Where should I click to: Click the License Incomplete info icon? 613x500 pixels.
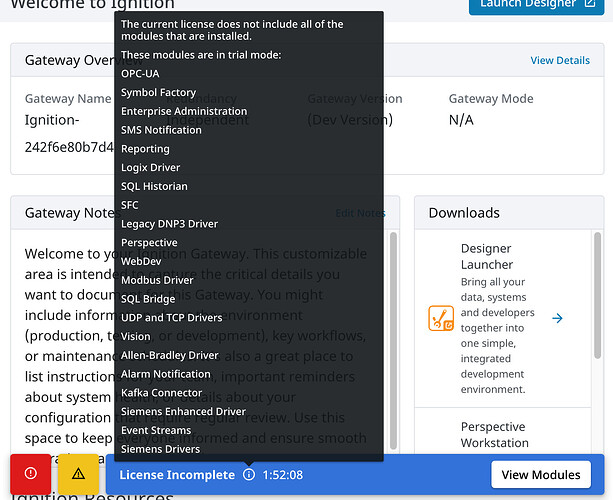tap(249, 475)
